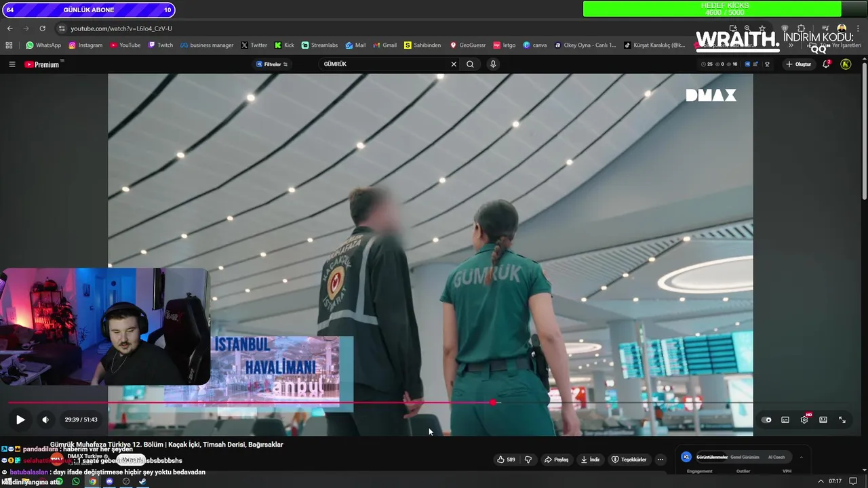Seek using the red progress bar scrubber
This screenshot has height=488, width=868.
click(x=493, y=403)
